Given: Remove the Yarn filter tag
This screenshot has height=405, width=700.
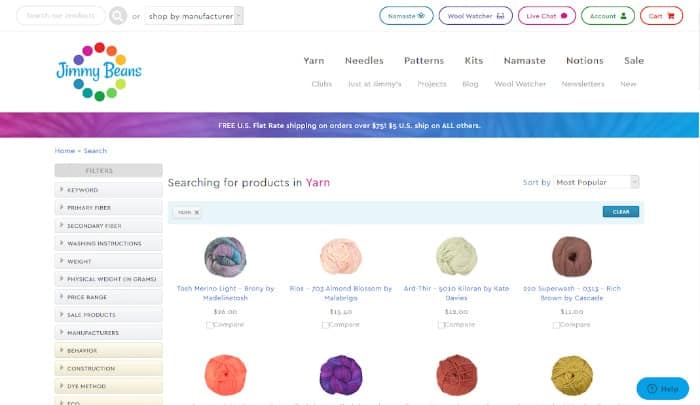Looking at the screenshot, I should click(x=197, y=212).
